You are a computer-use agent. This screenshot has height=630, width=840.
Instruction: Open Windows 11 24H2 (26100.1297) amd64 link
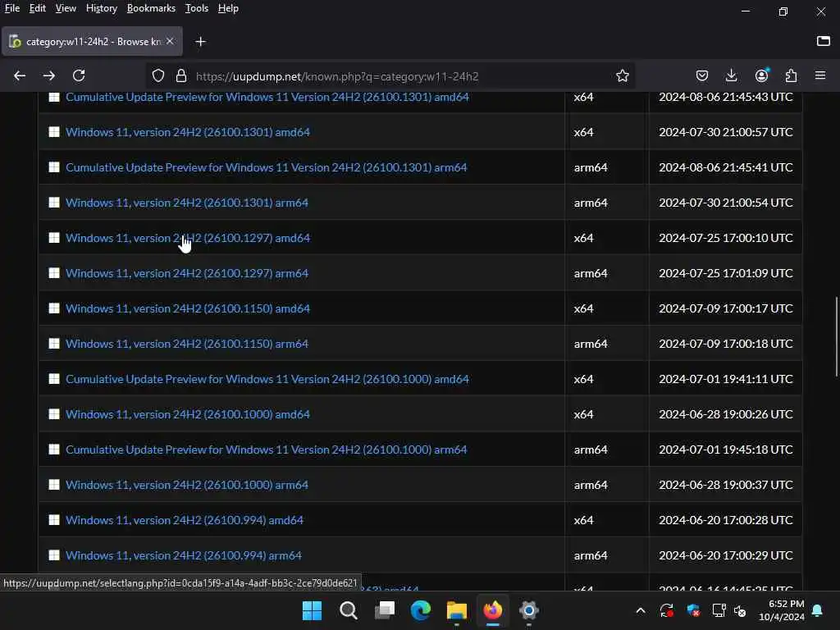click(188, 238)
